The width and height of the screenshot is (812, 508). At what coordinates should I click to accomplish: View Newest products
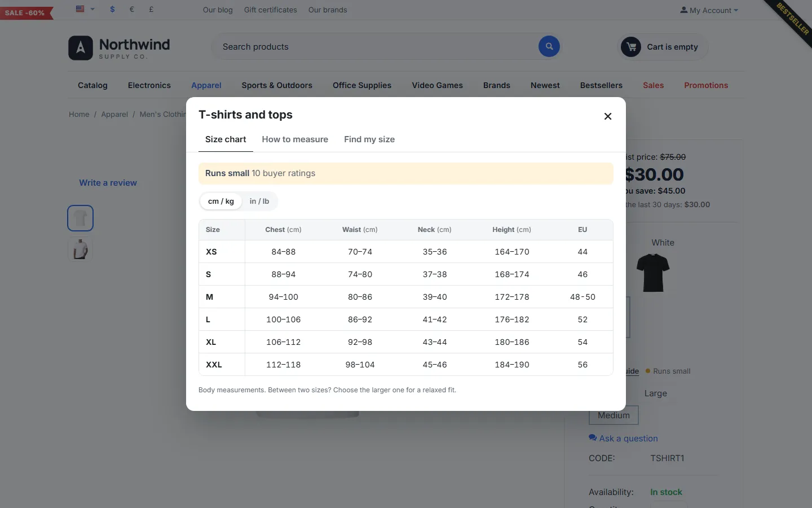coord(545,85)
